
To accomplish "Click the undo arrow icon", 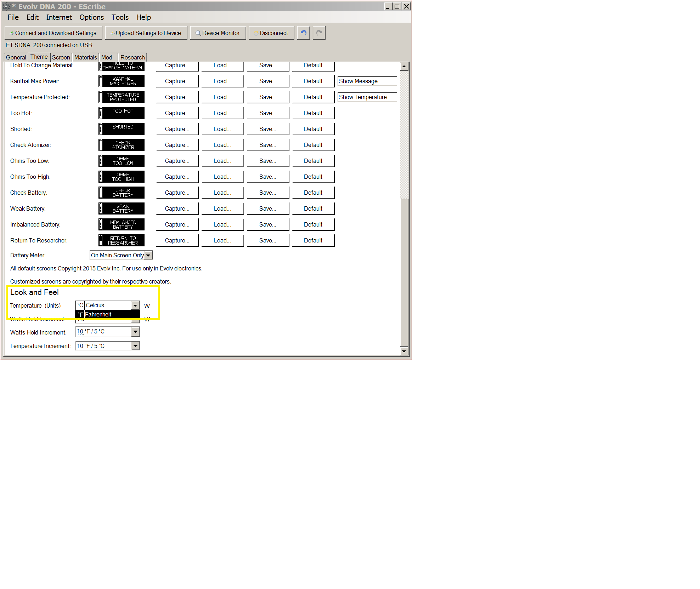I will 303,33.
